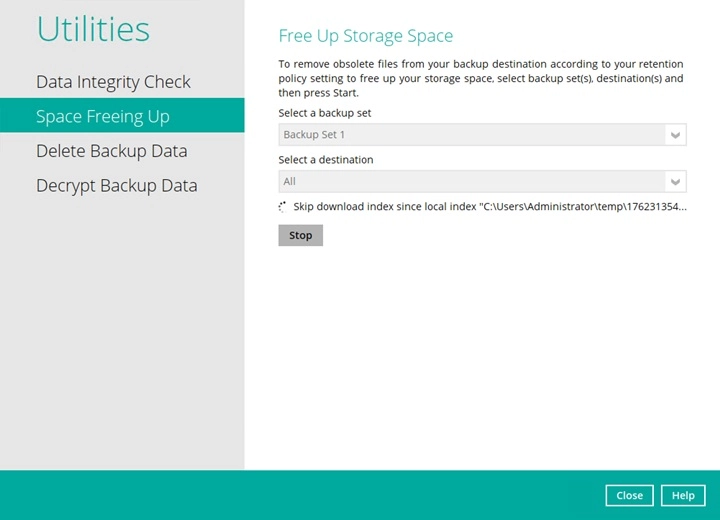
Task: Click the retention policy description paragraph
Action: click(x=480, y=78)
